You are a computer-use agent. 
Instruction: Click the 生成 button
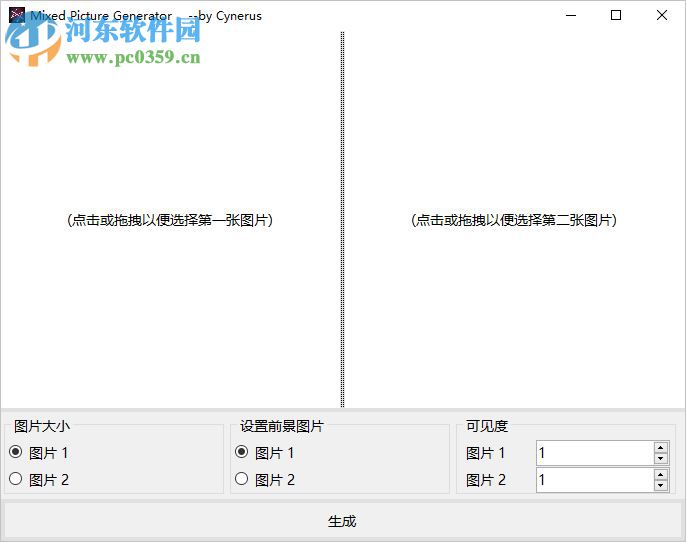pyautogui.click(x=343, y=521)
